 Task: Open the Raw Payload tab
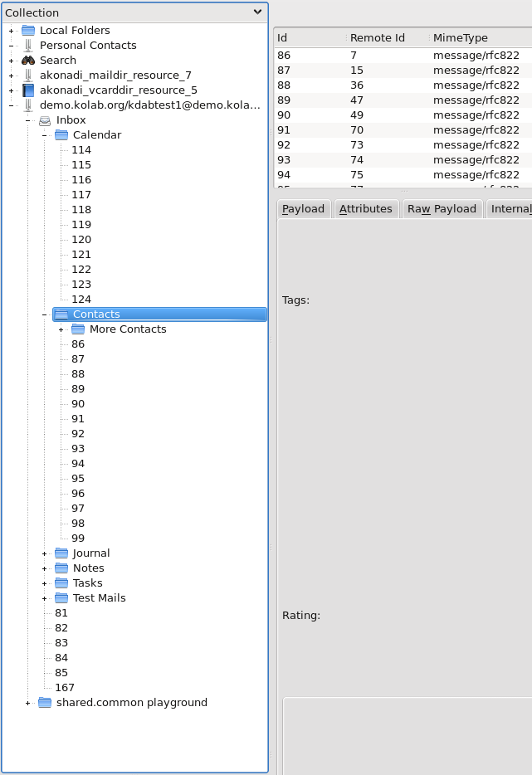(x=442, y=209)
